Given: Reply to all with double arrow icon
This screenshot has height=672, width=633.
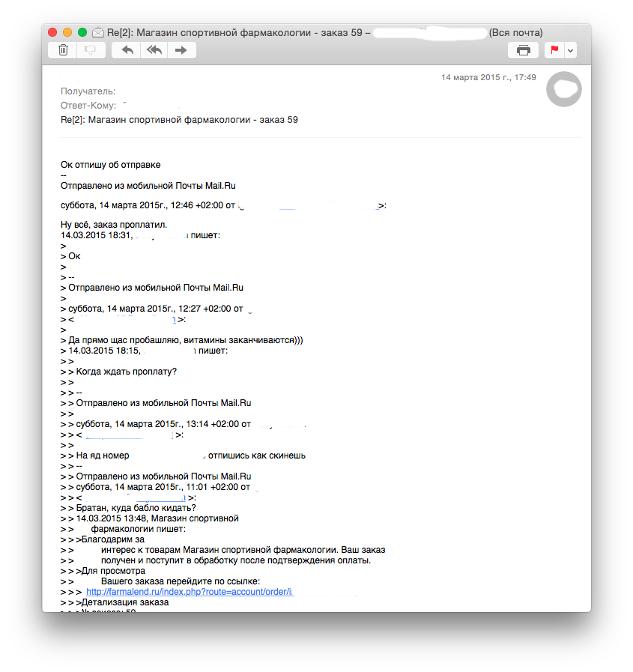Looking at the screenshot, I should point(154,50).
